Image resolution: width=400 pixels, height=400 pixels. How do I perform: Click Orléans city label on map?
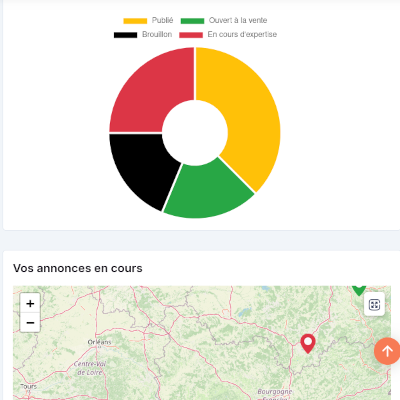(x=99, y=342)
